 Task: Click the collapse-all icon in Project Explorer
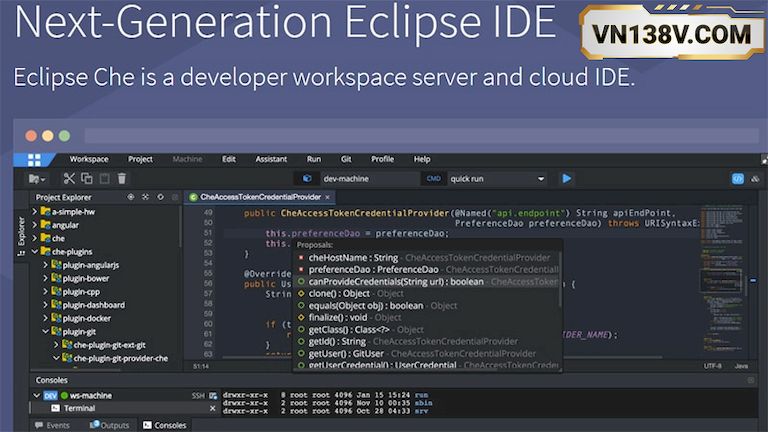pyautogui.click(x=145, y=197)
